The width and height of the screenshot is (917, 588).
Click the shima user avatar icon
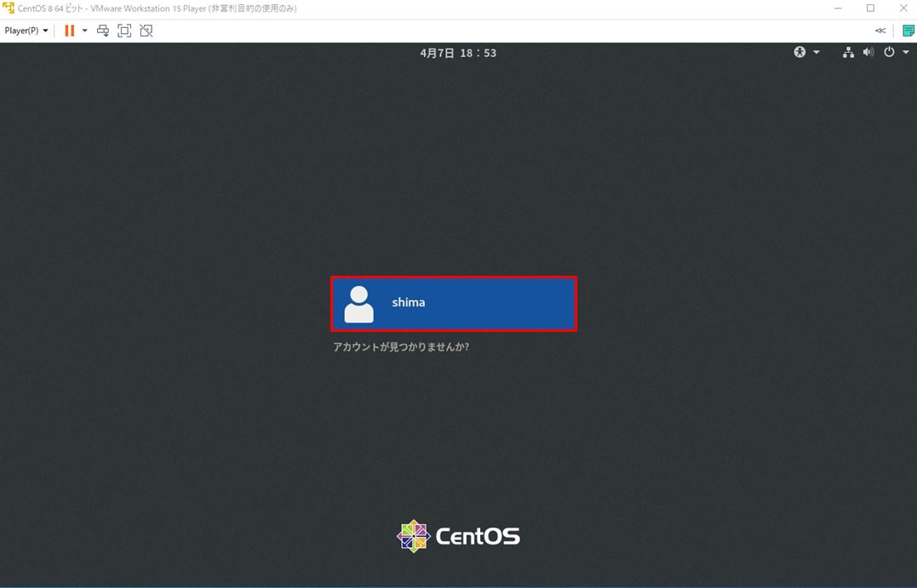(x=358, y=304)
